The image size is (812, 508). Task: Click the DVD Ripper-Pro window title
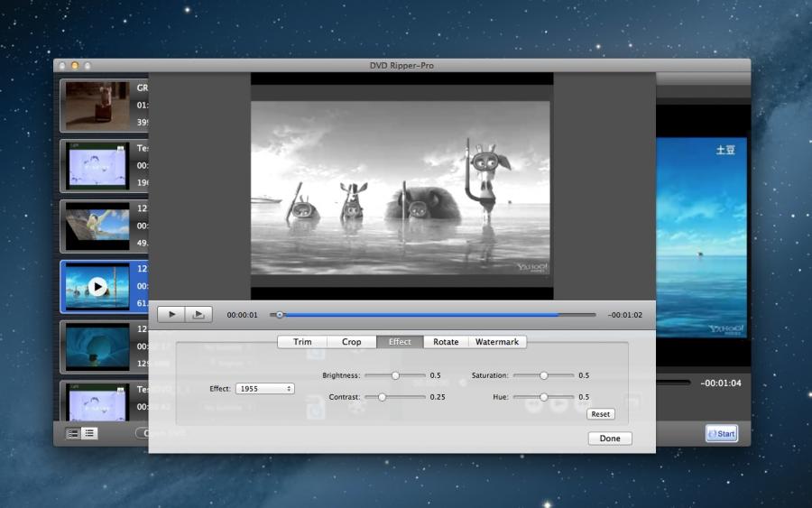(401, 65)
